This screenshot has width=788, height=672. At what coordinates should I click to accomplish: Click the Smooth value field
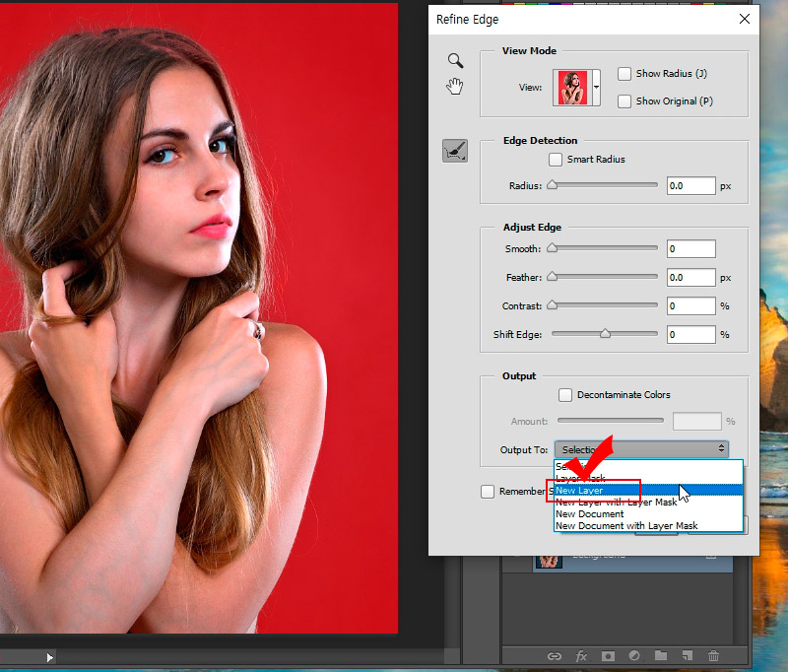pyautogui.click(x=691, y=248)
